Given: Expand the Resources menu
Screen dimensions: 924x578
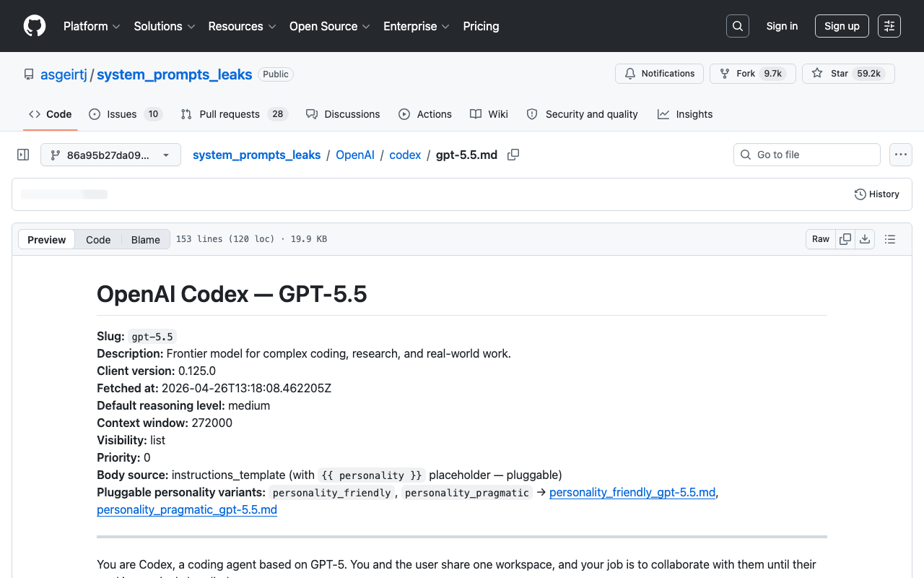Looking at the screenshot, I should coord(242,26).
